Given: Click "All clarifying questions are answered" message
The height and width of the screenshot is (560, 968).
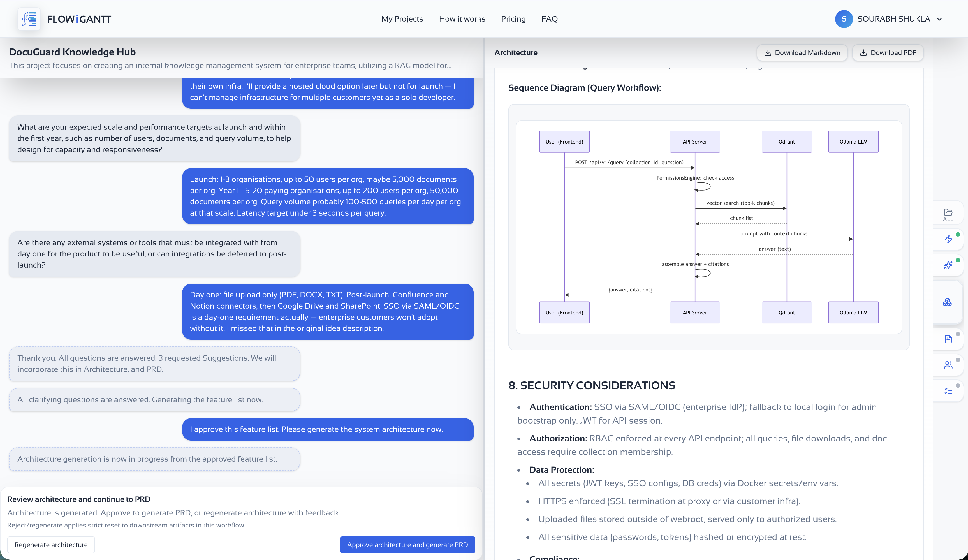Looking at the screenshot, I should pos(154,399).
